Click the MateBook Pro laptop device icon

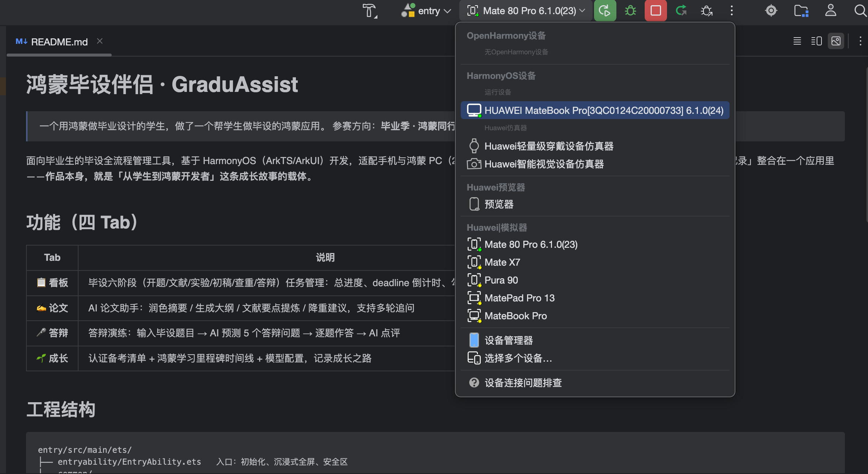click(x=474, y=111)
